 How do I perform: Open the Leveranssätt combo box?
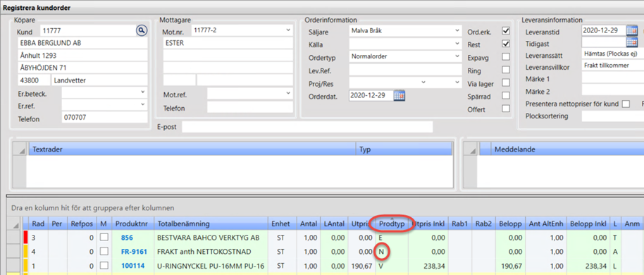612,54
